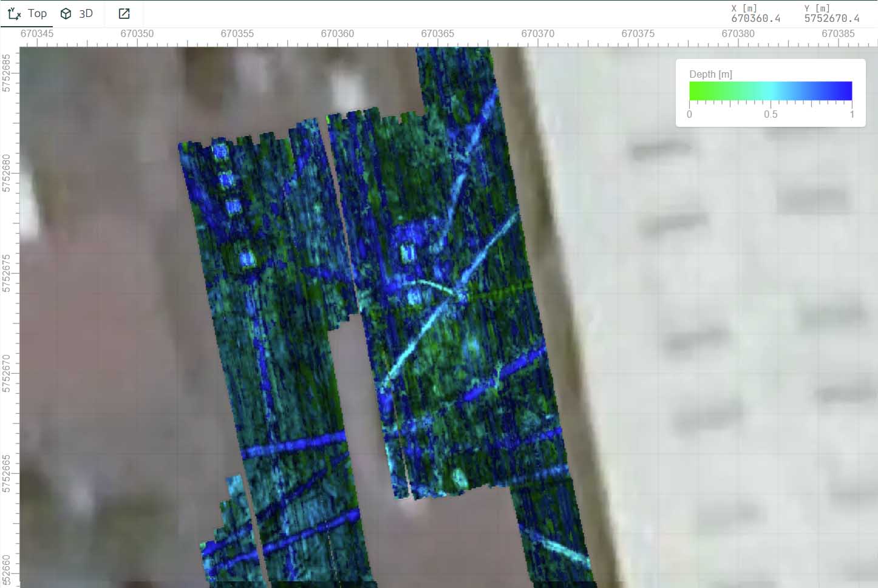Click the legend's maximum value label 1
878x588 pixels.
[852, 114]
